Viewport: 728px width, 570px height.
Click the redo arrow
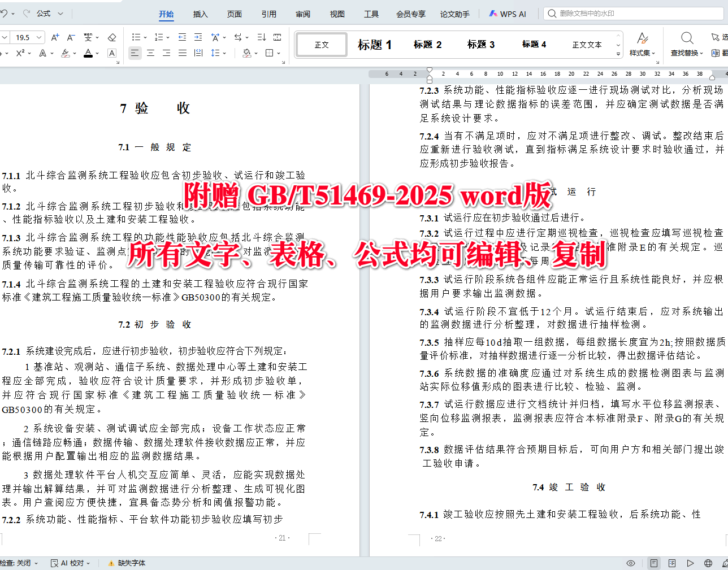(26, 13)
